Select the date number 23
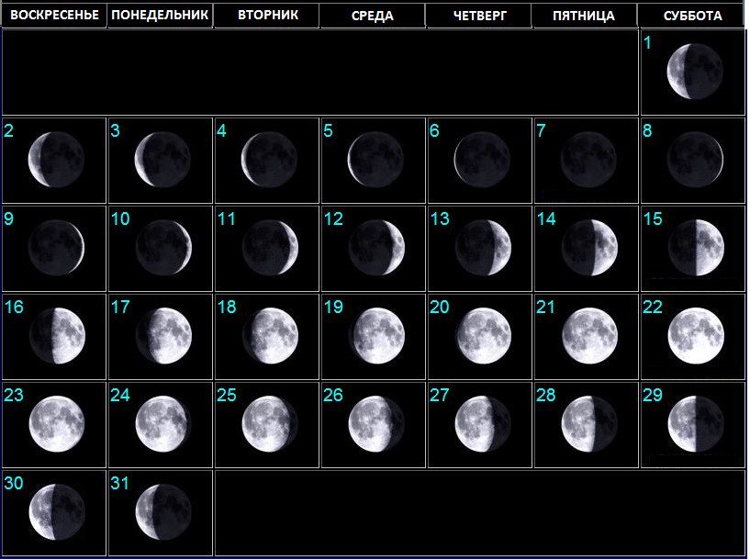 coord(14,395)
